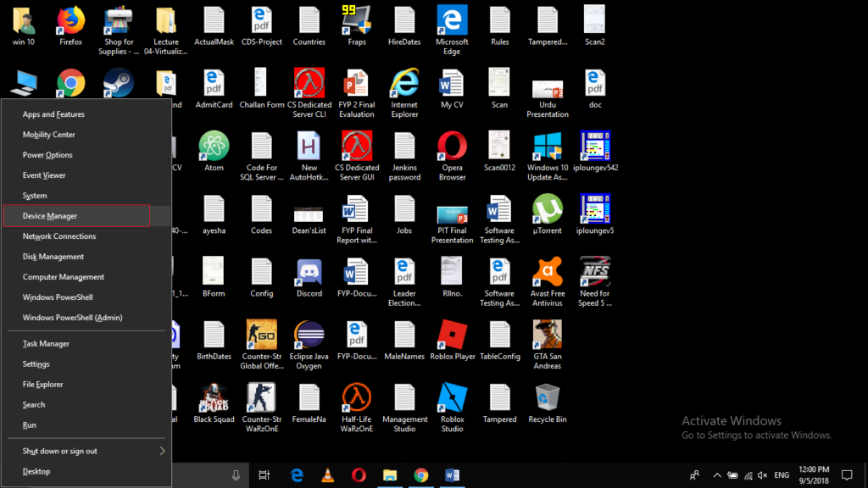Select the Counter-Str WaRzOnE icon
Image resolution: width=868 pixels, height=488 pixels.
coord(261,408)
